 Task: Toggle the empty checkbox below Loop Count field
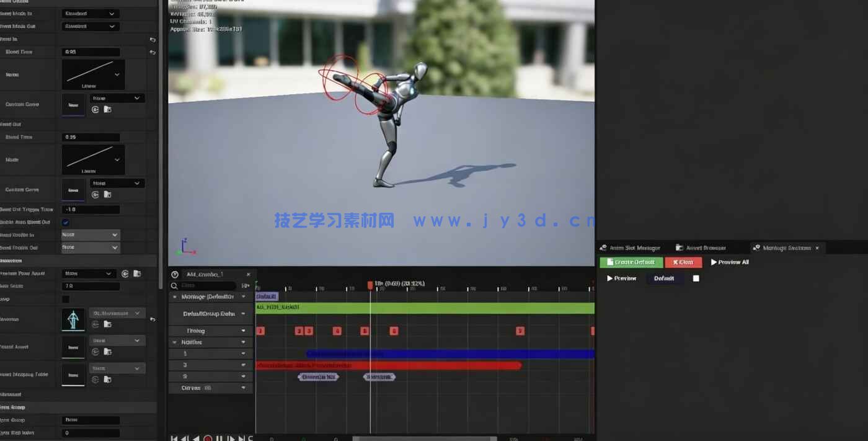click(66, 298)
